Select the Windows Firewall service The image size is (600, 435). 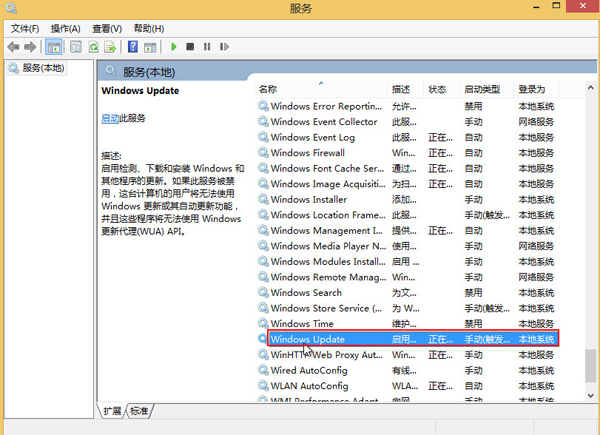(408, 153)
